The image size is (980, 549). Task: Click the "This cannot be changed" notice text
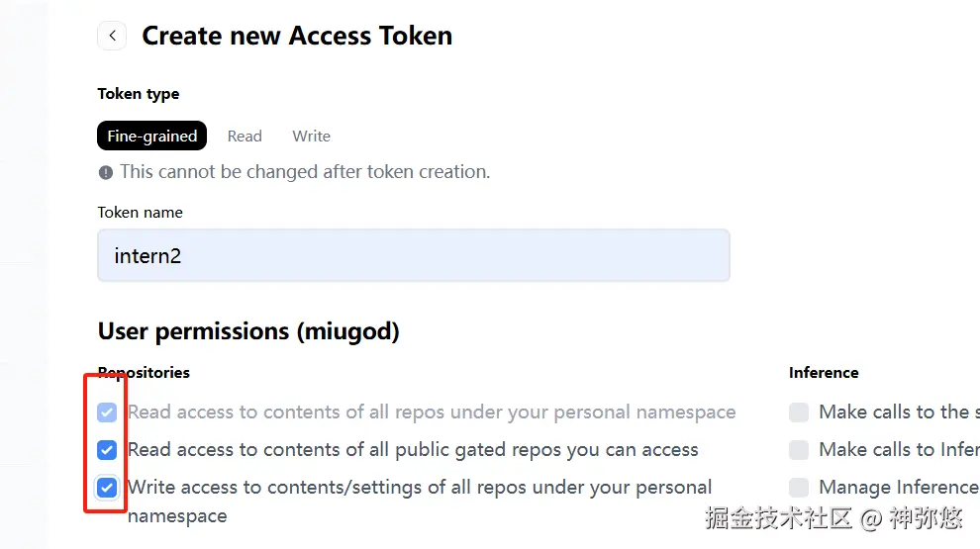305,172
